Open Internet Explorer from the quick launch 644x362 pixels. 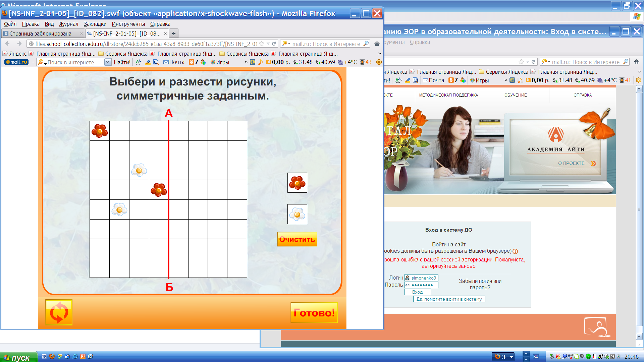click(75, 356)
